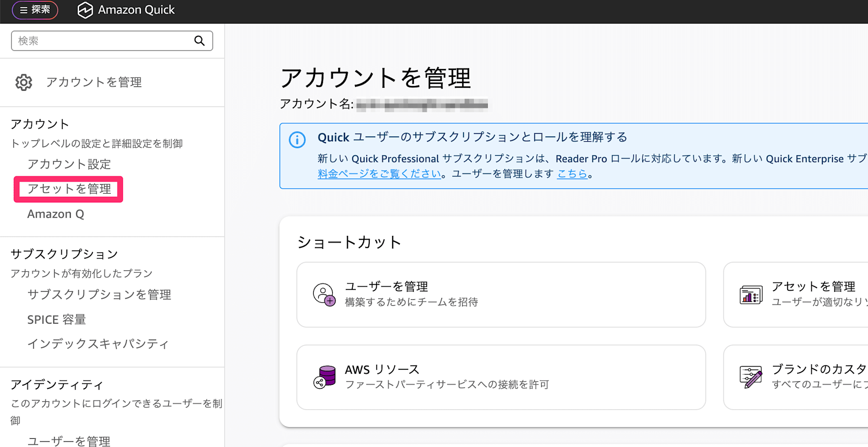This screenshot has height=447, width=868.
Task: Open アセットを管理 in the sidebar
Action: tap(69, 189)
